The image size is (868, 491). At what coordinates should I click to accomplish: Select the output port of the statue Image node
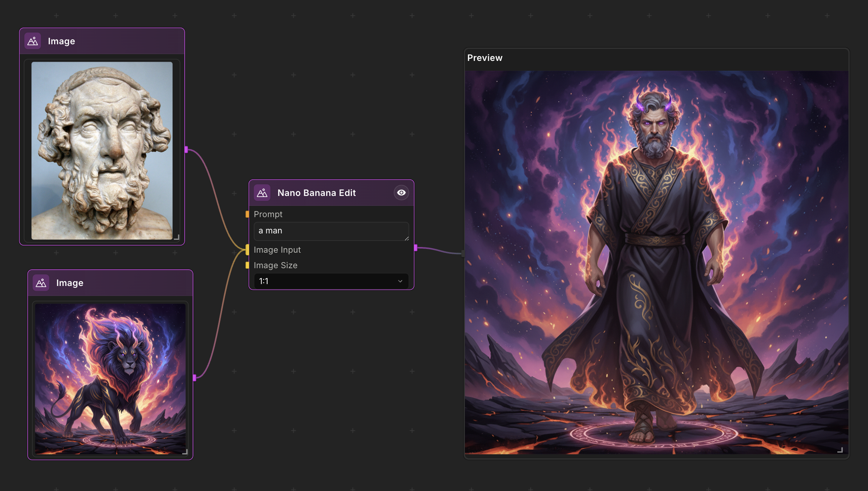point(186,149)
